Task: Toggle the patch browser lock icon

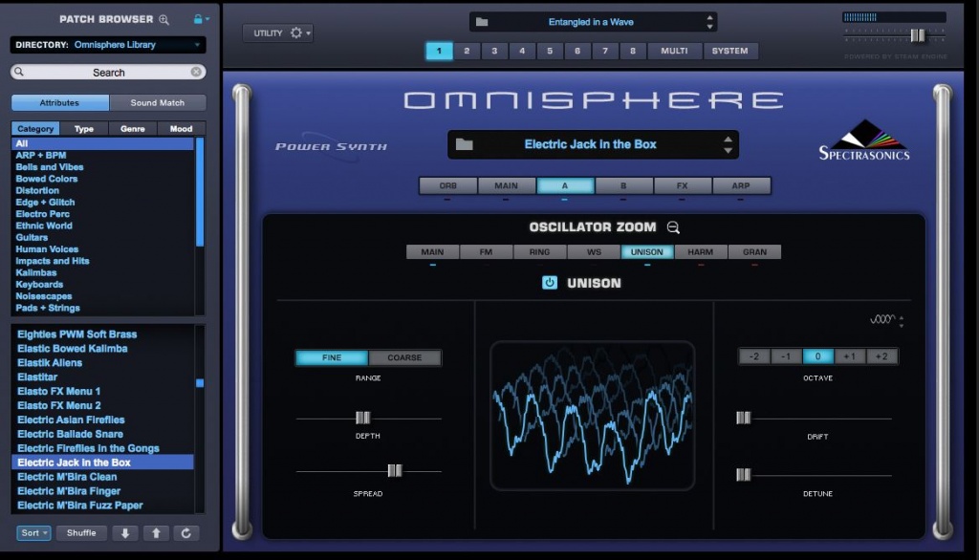Action: [198, 19]
